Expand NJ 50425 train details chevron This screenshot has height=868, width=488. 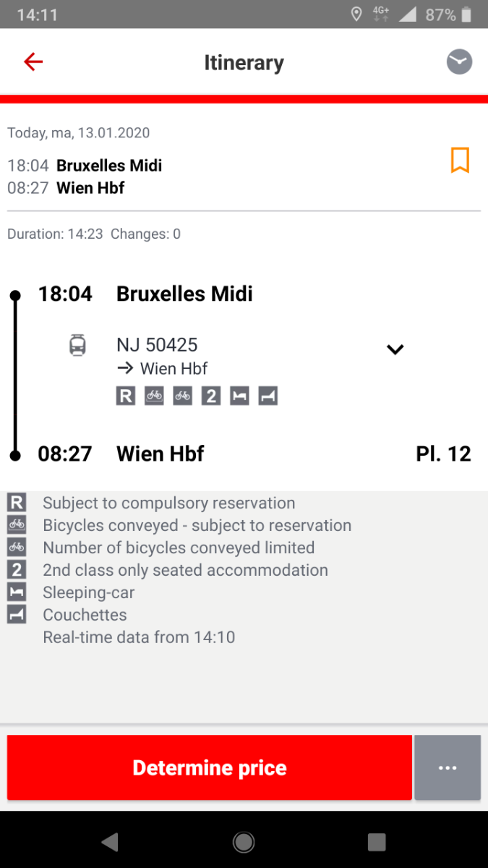pos(395,349)
